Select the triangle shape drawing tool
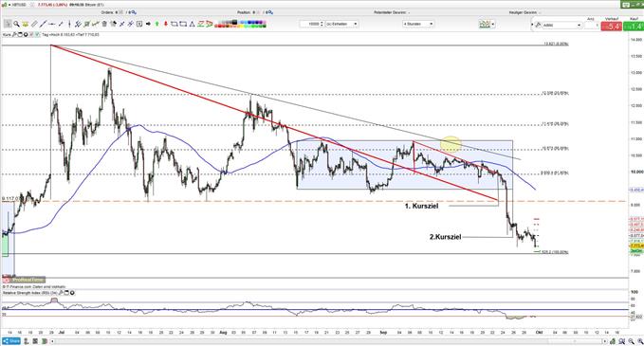 192,25
